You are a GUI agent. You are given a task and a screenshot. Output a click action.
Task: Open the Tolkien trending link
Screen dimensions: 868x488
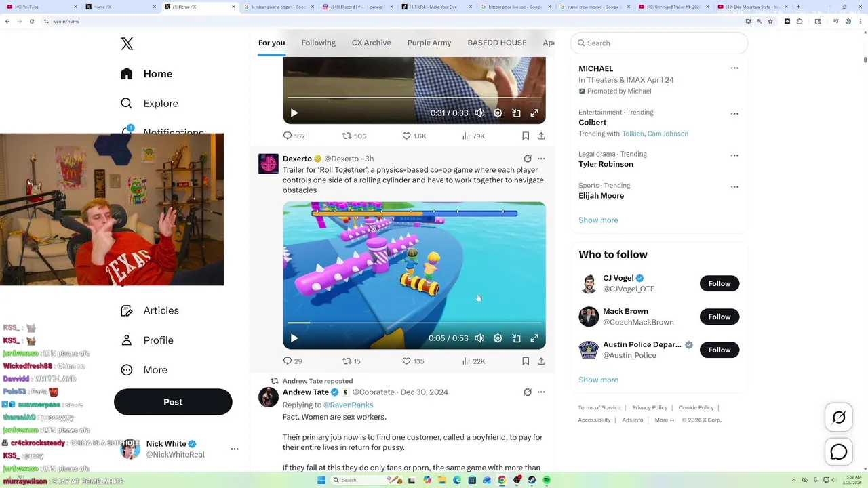(x=633, y=134)
